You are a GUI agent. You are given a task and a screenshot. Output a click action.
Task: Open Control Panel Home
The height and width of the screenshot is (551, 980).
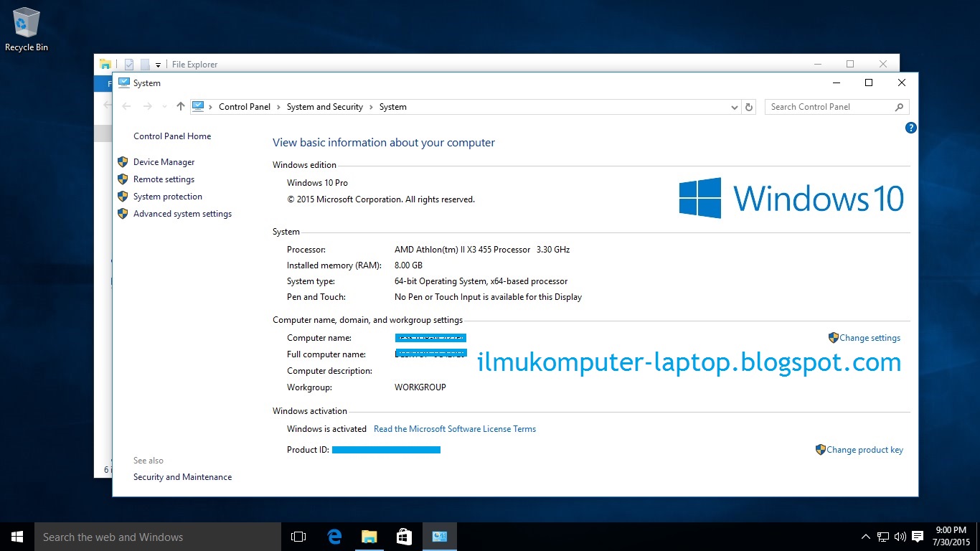point(172,136)
